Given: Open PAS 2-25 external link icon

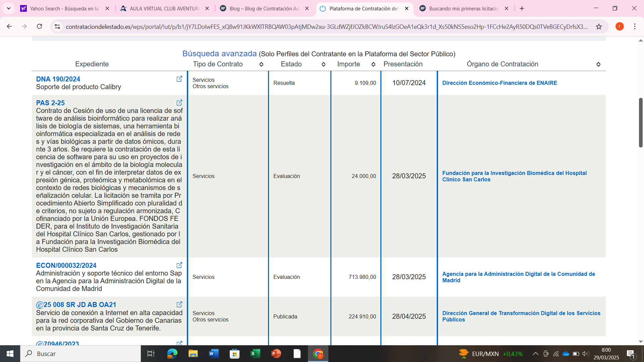Looking at the screenshot, I should pyautogui.click(x=179, y=103).
